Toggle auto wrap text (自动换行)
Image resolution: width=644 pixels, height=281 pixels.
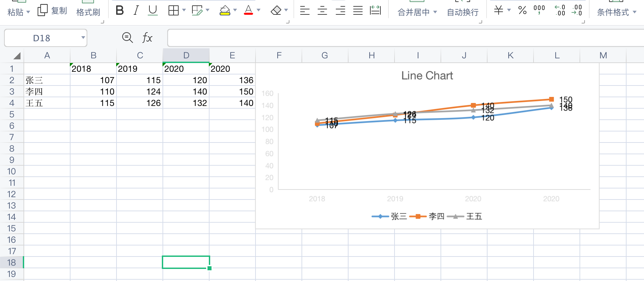[463, 12]
